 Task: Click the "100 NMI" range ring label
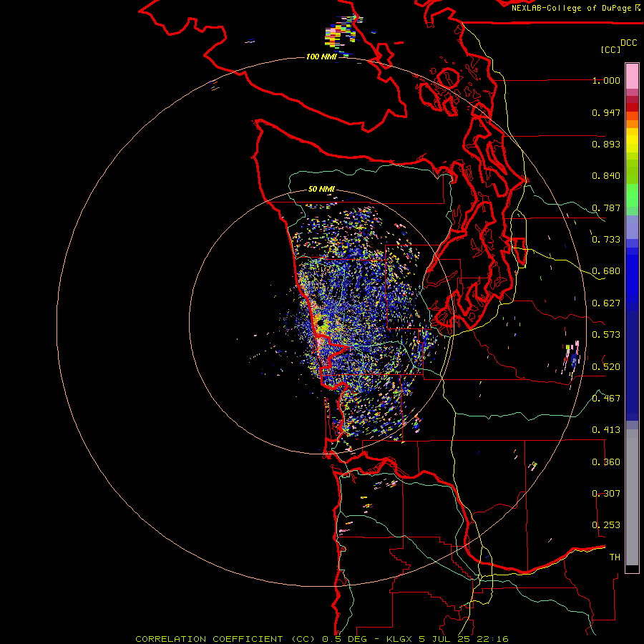(x=321, y=57)
